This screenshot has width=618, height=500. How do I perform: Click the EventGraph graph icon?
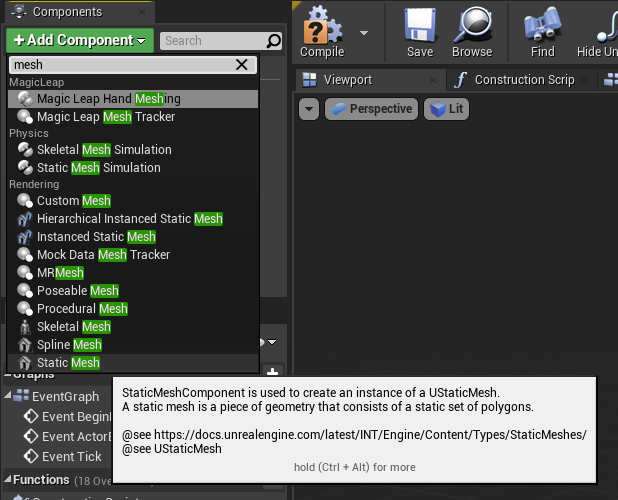click(x=21, y=396)
